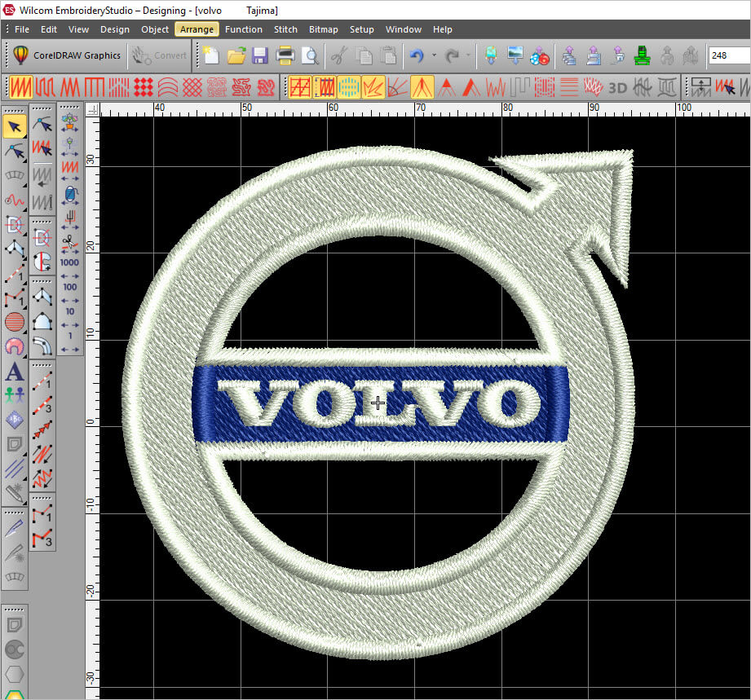Toggle the highlighted satin stitch type button
This screenshot has width=751, height=700.
click(20, 86)
